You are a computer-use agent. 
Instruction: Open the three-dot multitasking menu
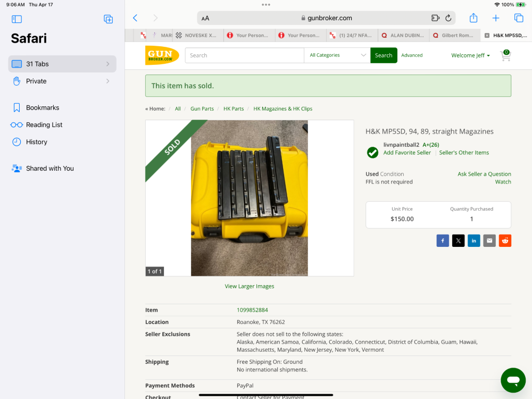click(266, 5)
